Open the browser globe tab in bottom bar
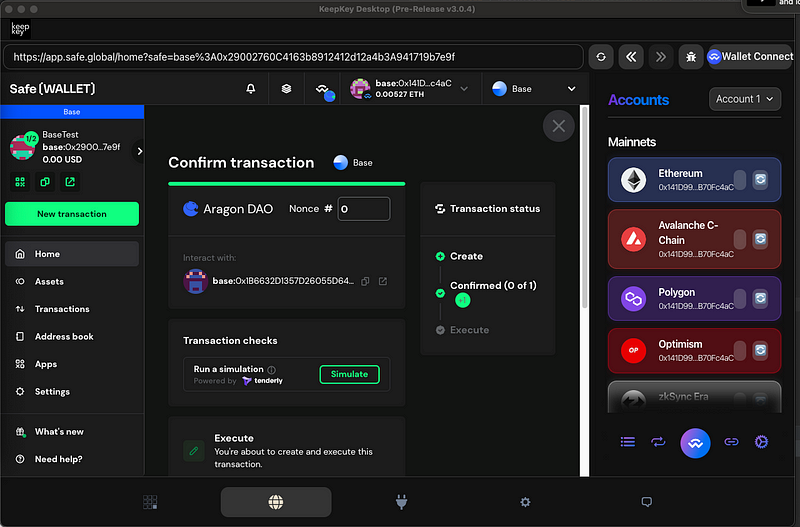The height and width of the screenshot is (527, 800). click(x=275, y=502)
